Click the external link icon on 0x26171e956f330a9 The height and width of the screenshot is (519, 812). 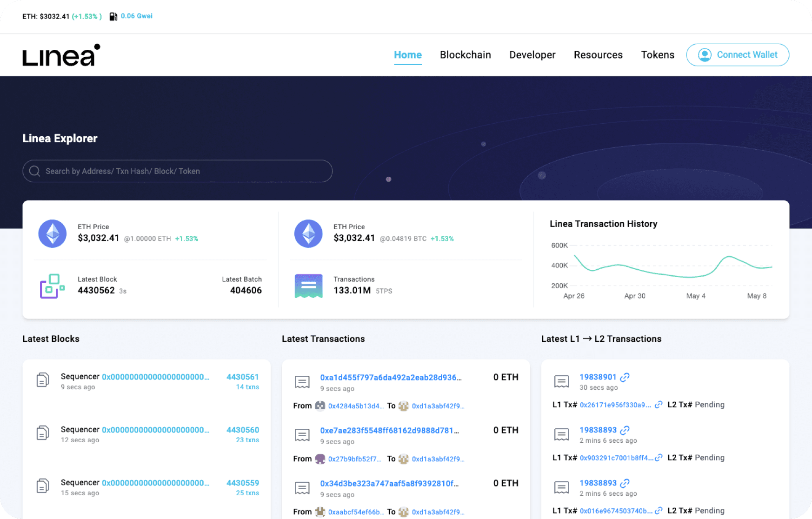(x=658, y=404)
